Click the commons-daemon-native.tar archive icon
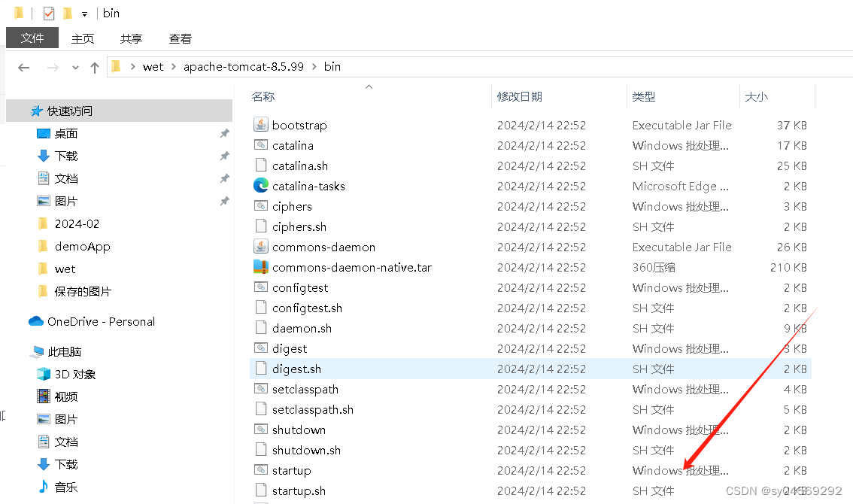Viewport: 853px width, 504px height. [x=261, y=267]
